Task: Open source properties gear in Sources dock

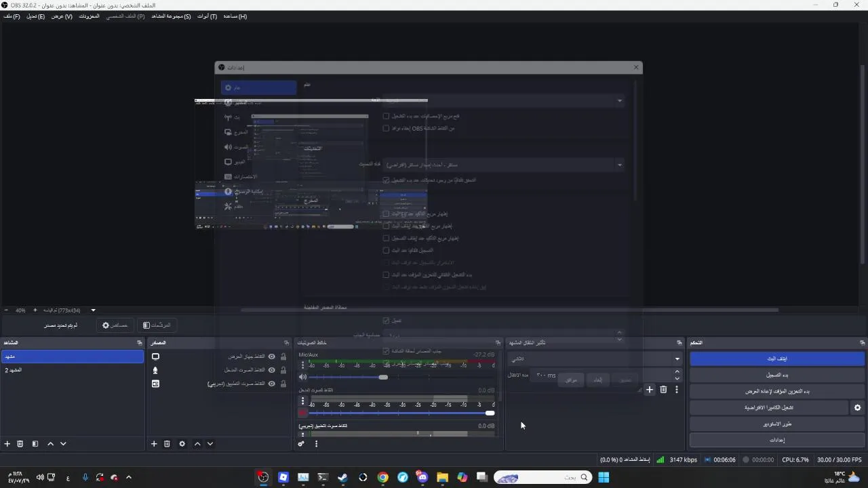Action: tap(182, 444)
